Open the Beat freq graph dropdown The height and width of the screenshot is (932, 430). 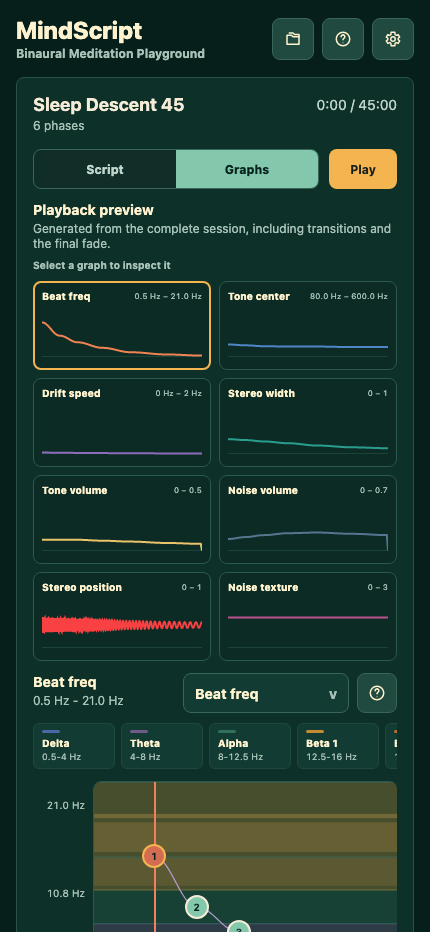[266, 693]
